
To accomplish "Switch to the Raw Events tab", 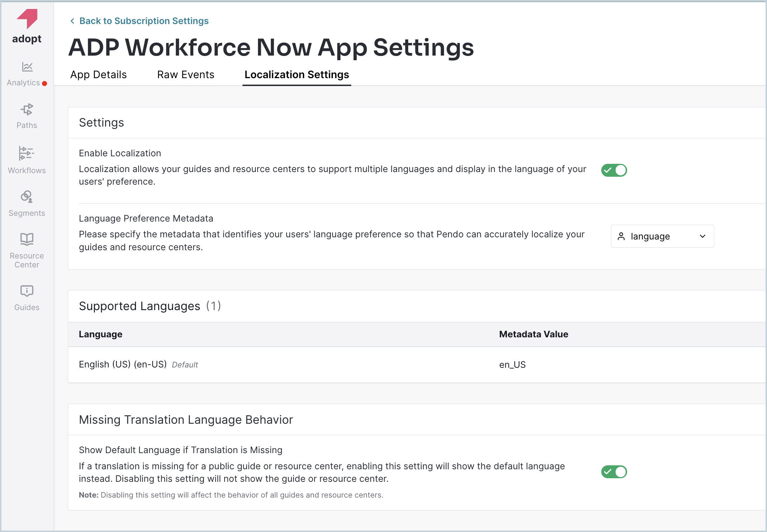I will pos(185,75).
